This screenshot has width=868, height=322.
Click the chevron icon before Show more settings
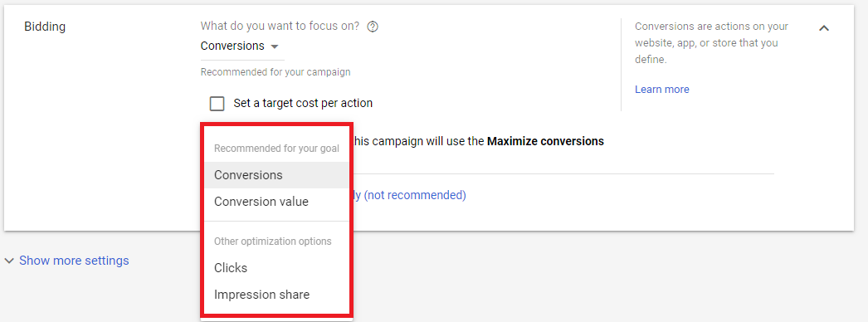pos(9,261)
